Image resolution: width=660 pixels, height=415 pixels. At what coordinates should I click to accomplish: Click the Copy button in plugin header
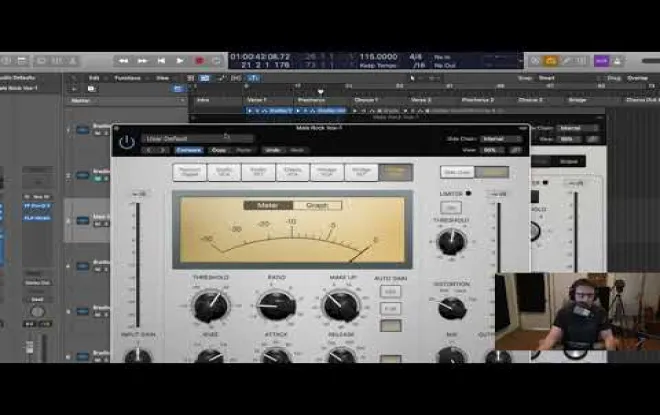pos(219,150)
